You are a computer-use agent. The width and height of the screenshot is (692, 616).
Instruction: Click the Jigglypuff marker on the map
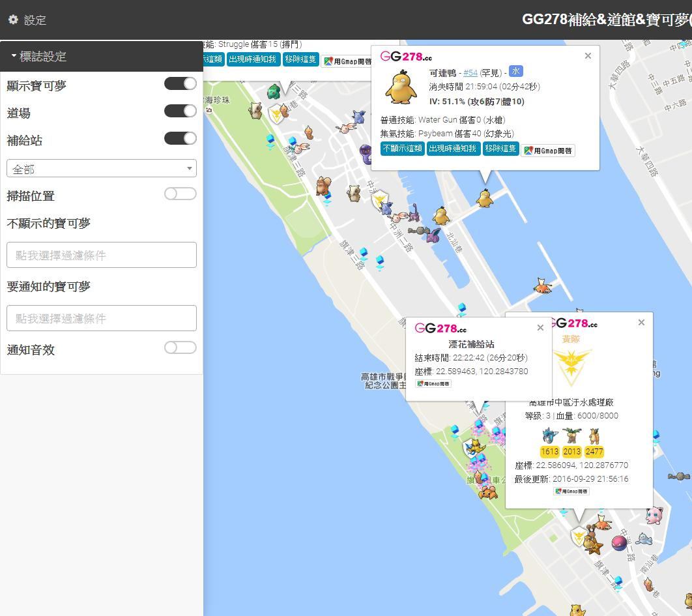pyautogui.click(x=654, y=515)
